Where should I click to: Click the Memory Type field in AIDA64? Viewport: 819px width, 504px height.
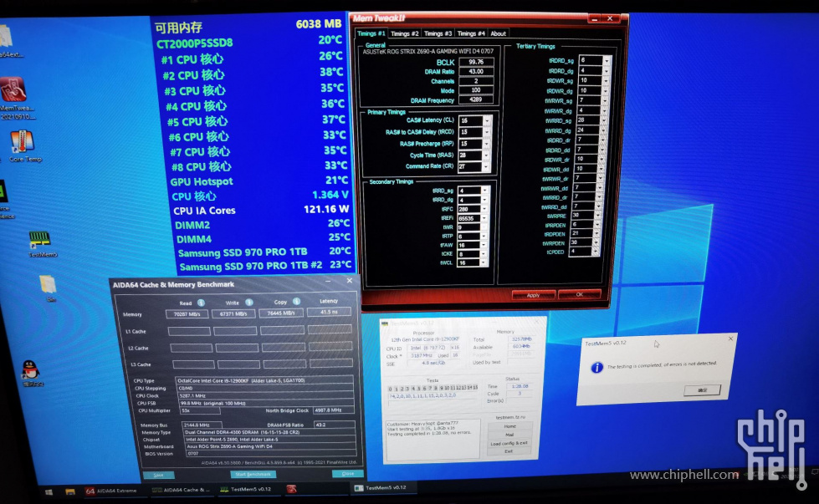pyautogui.click(x=270, y=432)
